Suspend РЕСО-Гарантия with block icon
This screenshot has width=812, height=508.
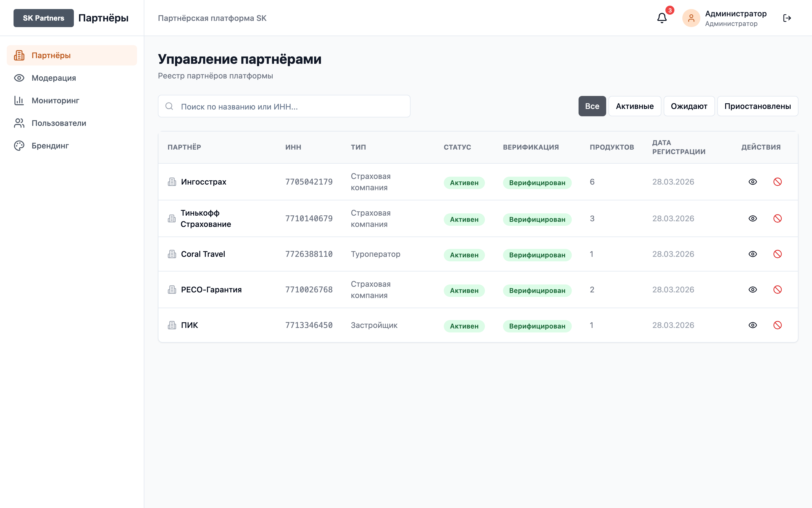[x=777, y=290]
